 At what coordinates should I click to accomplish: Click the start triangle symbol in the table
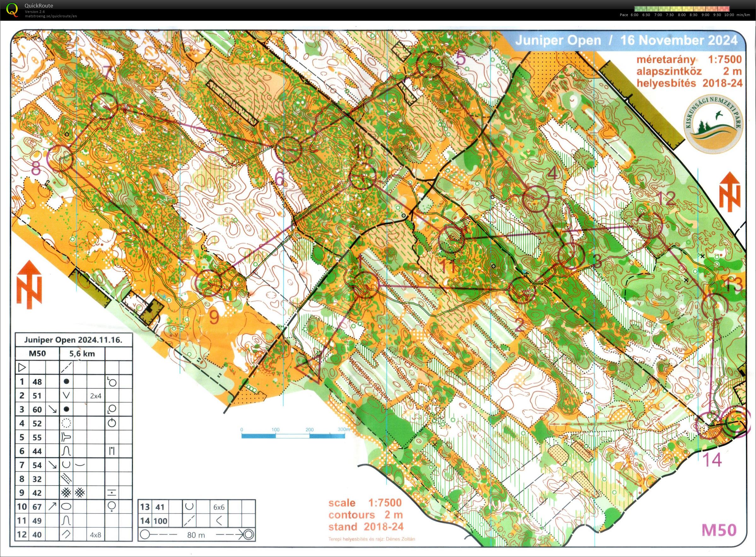click(22, 367)
